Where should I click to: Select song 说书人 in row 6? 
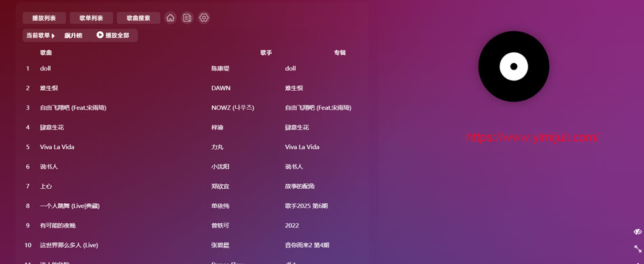coord(49,167)
